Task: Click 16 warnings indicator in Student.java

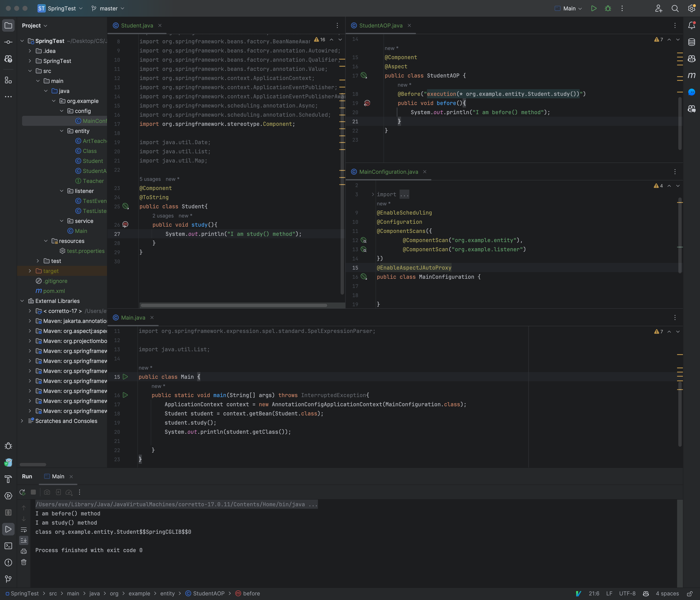Action: point(320,40)
